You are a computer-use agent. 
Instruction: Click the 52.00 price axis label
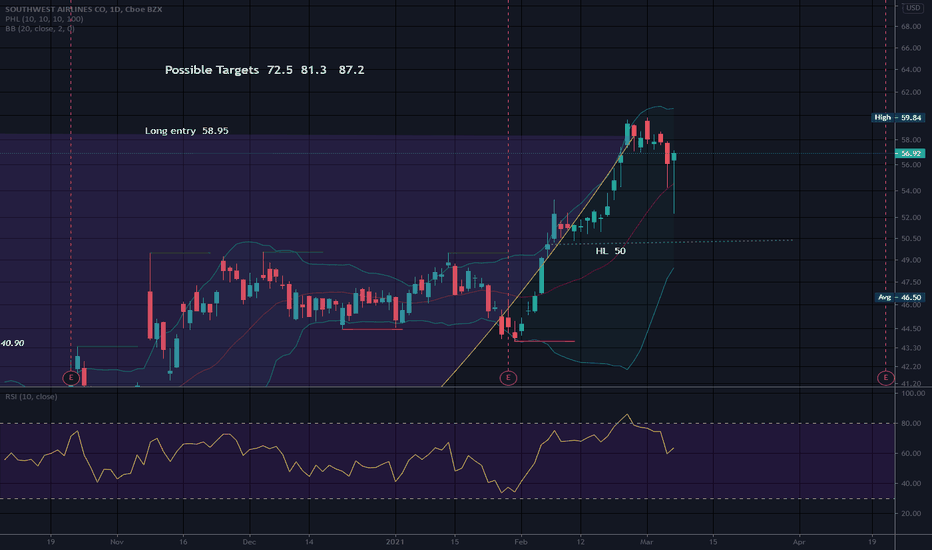tap(911, 218)
